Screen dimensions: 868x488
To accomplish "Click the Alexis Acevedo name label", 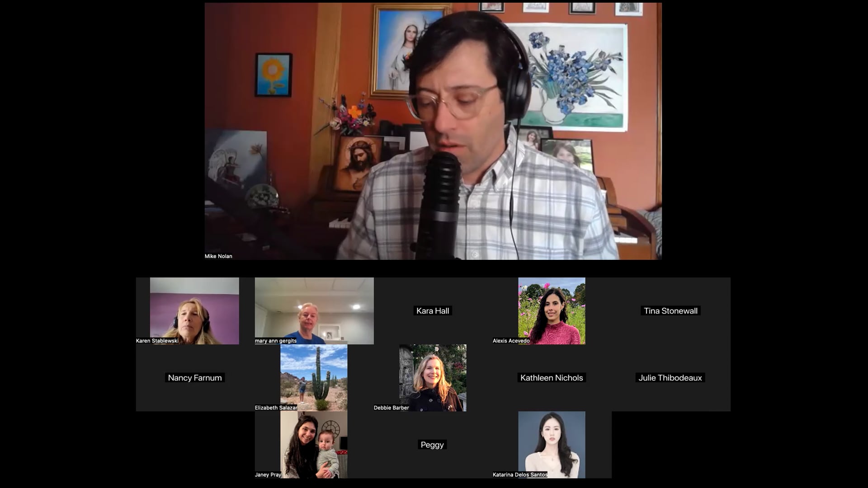I will (x=511, y=341).
